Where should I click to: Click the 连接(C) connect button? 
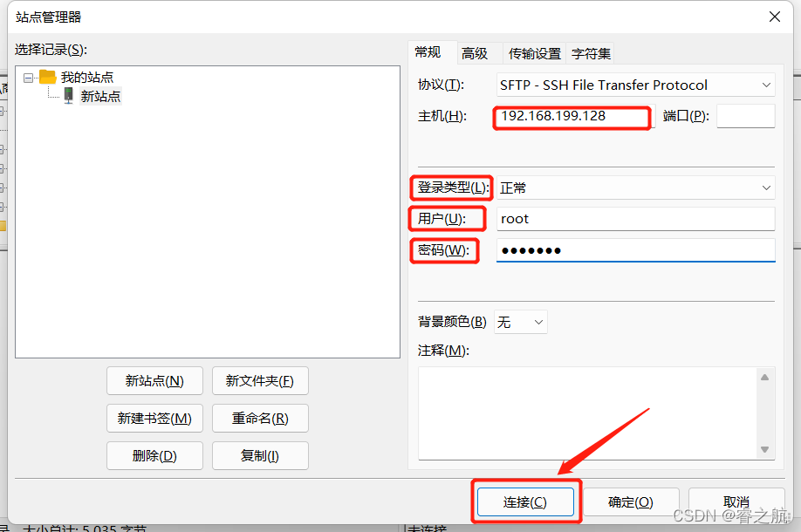coord(525,502)
